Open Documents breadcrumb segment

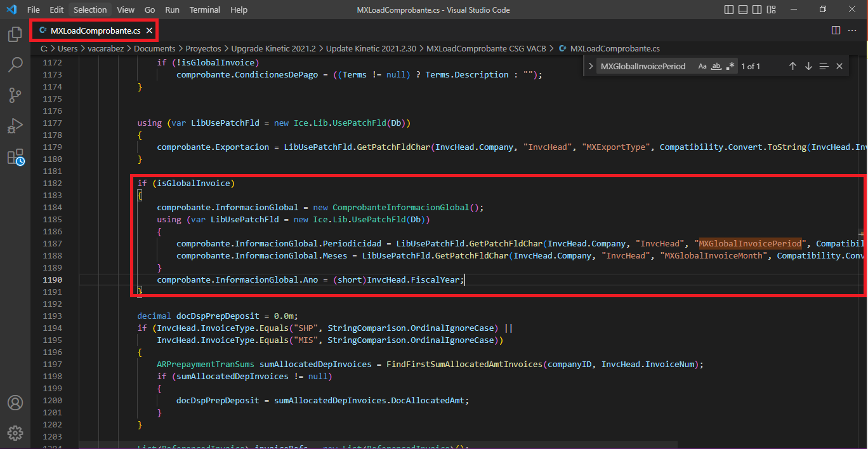pyautogui.click(x=154, y=48)
